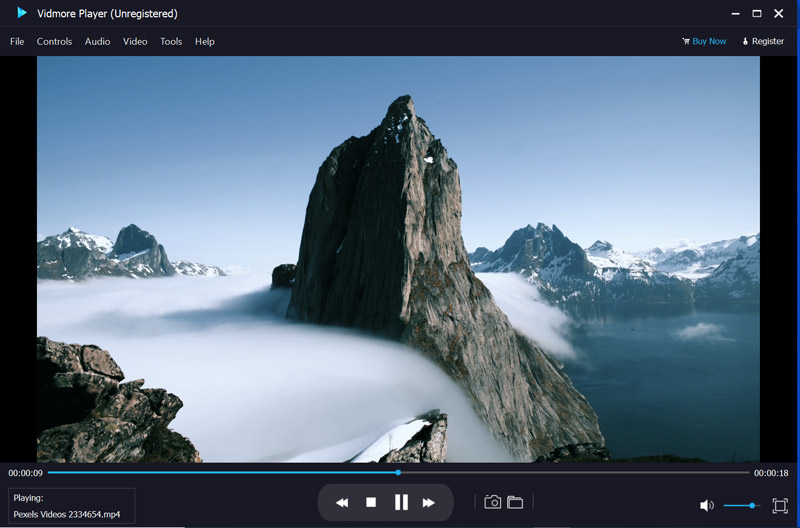This screenshot has height=528, width=800.
Task: Click the video progress bar handle
Action: click(x=398, y=472)
